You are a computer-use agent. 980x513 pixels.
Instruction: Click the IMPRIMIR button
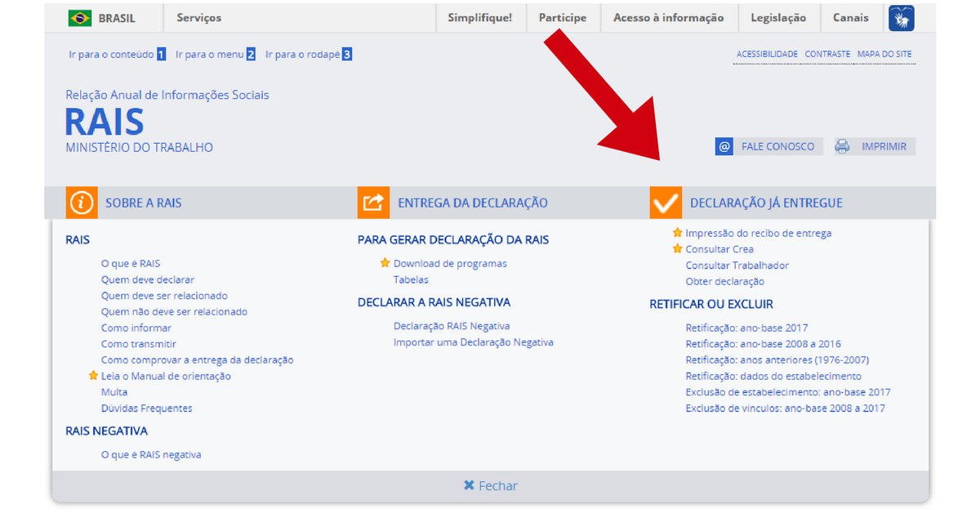pyautogui.click(x=875, y=146)
